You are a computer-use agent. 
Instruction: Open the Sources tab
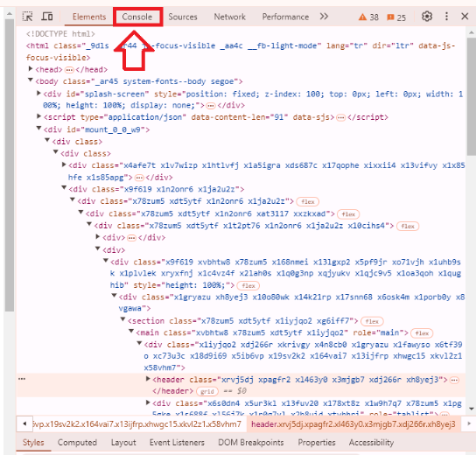(x=183, y=17)
